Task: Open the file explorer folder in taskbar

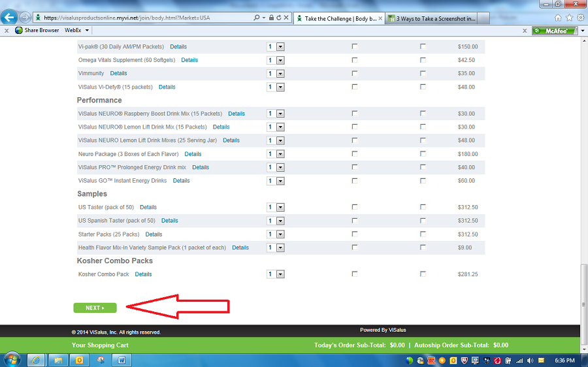Action: 58,360
